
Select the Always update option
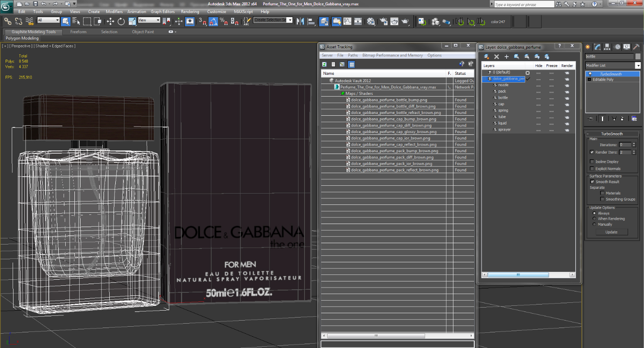coord(594,213)
